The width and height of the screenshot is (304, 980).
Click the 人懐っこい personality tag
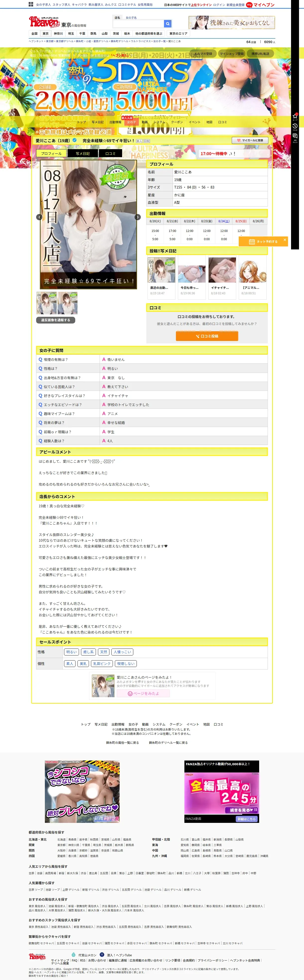[x=122, y=652]
